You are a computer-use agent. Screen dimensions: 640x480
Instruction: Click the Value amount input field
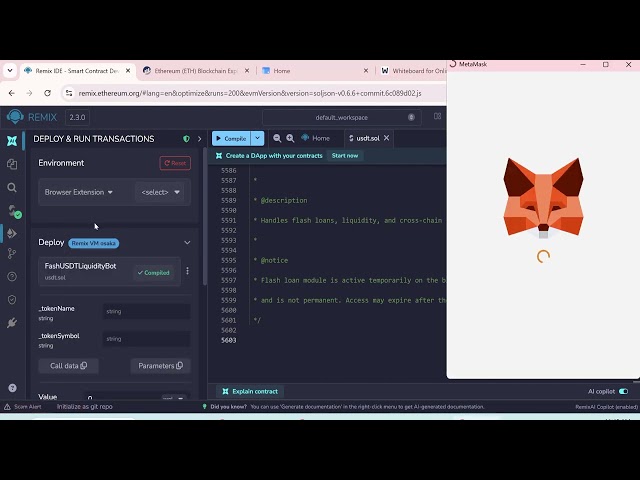pyautogui.click(x=121, y=398)
